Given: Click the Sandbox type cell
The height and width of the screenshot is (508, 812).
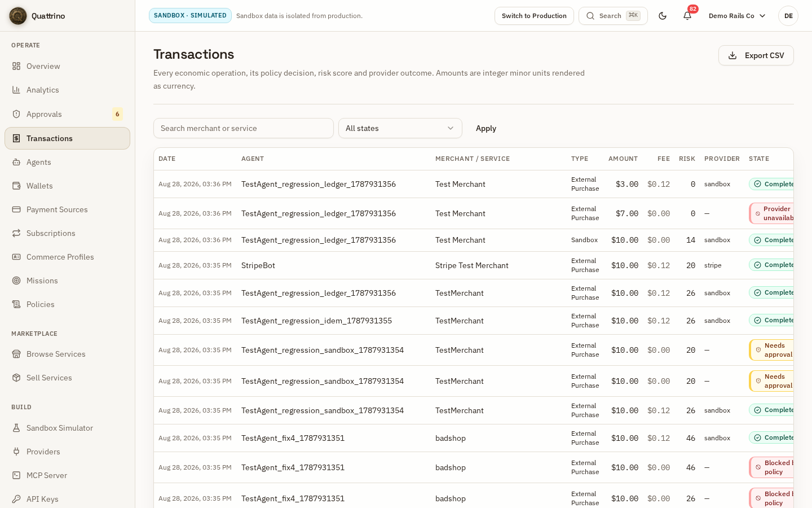Looking at the screenshot, I should click(584, 240).
